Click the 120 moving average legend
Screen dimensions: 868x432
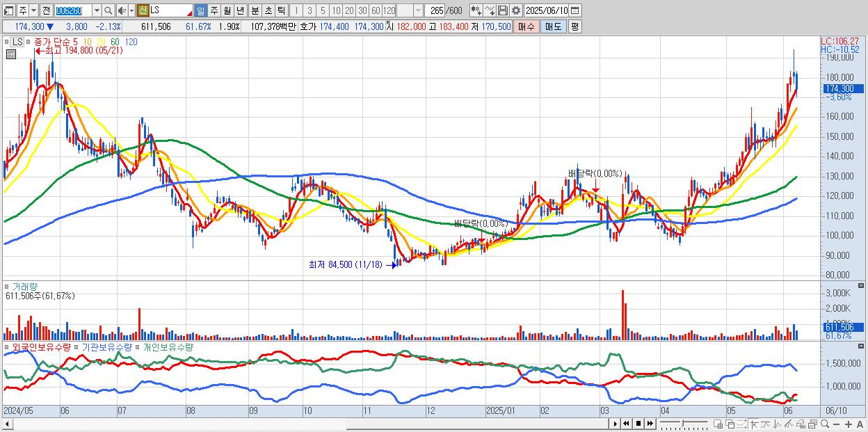[131, 42]
